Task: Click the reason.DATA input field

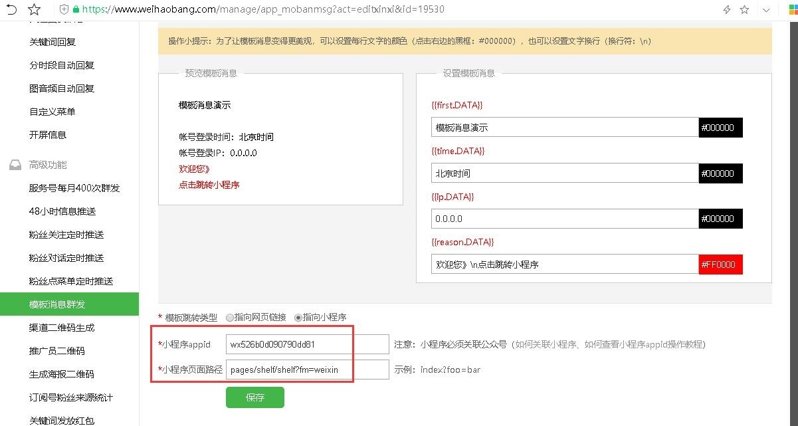Action: (565, 265)
